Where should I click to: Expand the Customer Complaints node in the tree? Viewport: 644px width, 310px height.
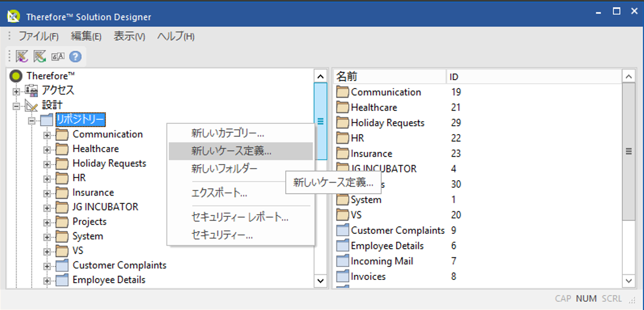pos(47,266)
